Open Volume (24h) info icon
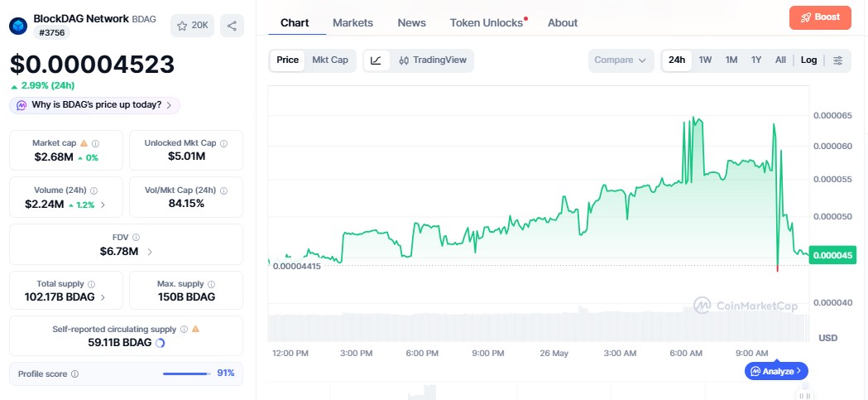This screenshot has width=868, height=400. coord(94,190)
